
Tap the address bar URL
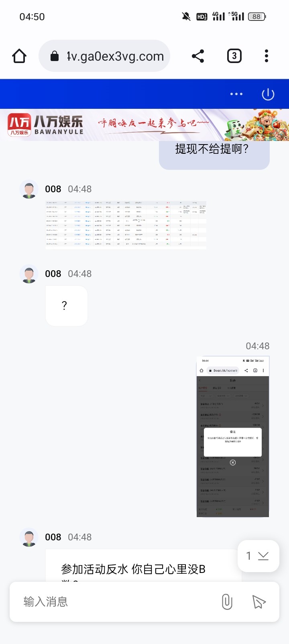(x=115, y=56)
